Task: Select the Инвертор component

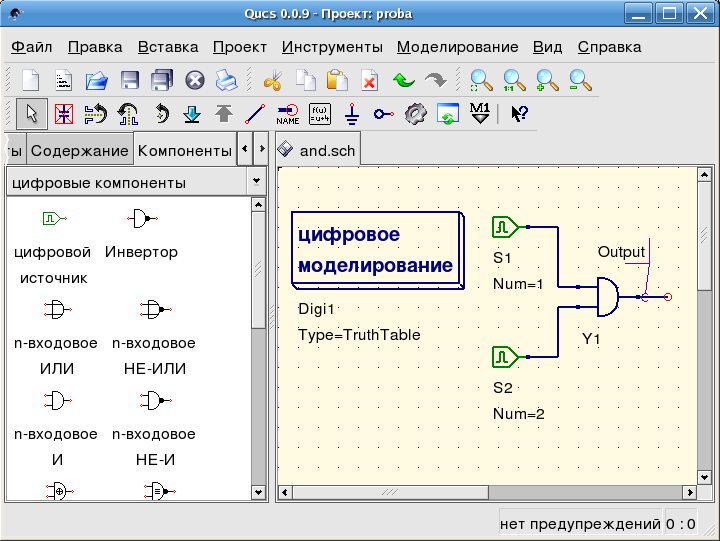Action: pos(142,235)
